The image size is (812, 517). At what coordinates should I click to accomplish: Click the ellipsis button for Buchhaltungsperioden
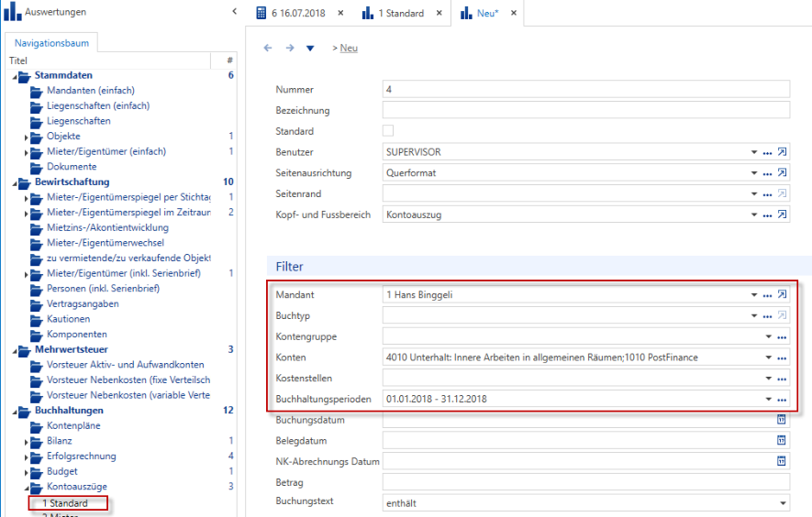pyautogui.click(x=782, y=400)
